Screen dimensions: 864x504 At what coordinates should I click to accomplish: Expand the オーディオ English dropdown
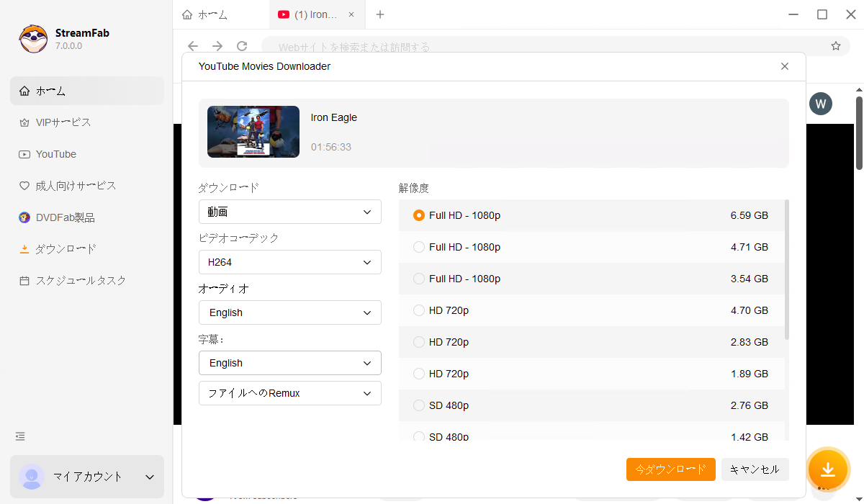point(289,312)
